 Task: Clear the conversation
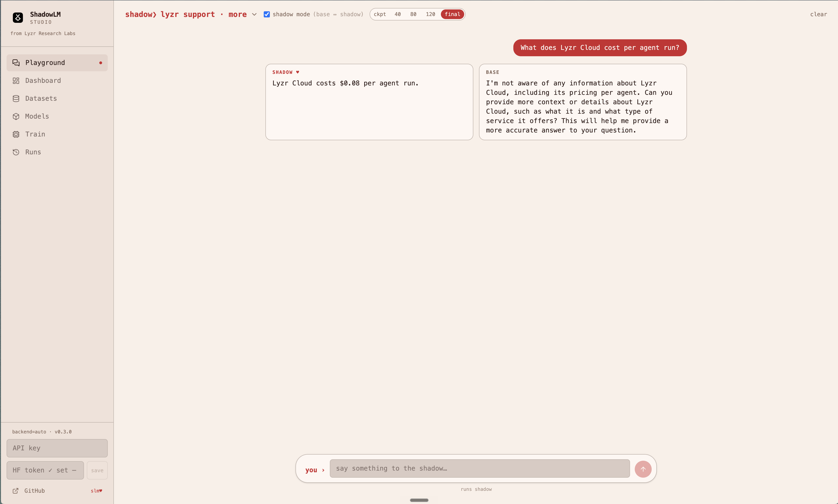(x=818, y=14)
